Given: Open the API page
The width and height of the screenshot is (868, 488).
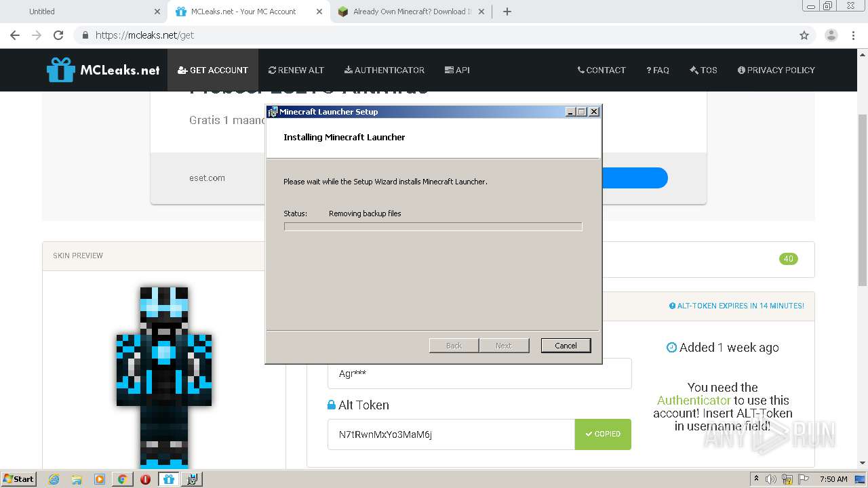Looking at the screenshot, I should coord(457,70).
